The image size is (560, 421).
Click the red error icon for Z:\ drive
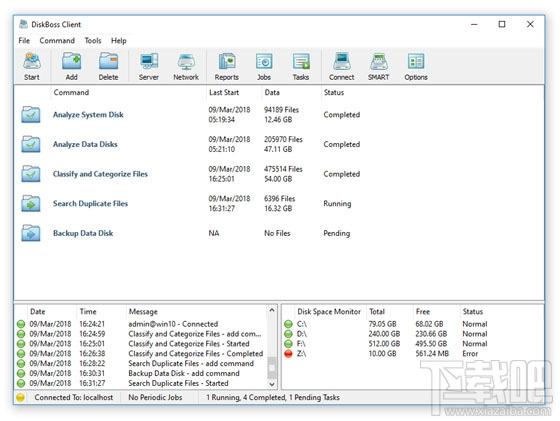coord(288,354)
